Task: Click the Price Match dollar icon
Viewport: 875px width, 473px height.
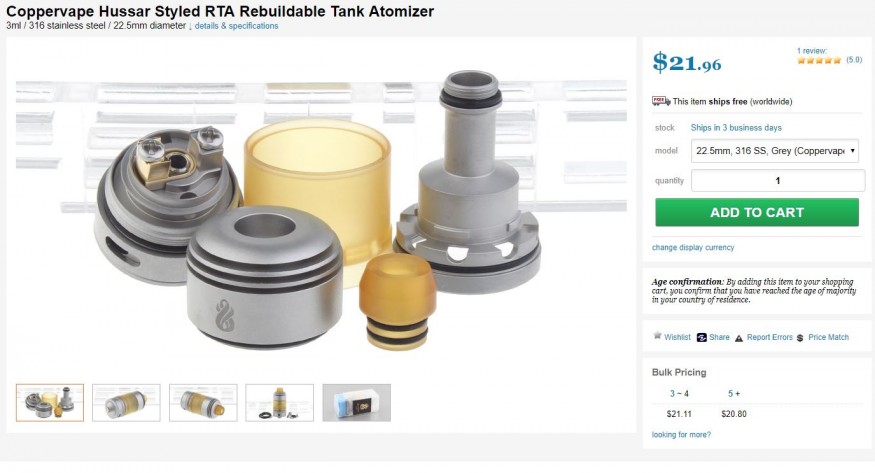Action: (x=800, y=338)
